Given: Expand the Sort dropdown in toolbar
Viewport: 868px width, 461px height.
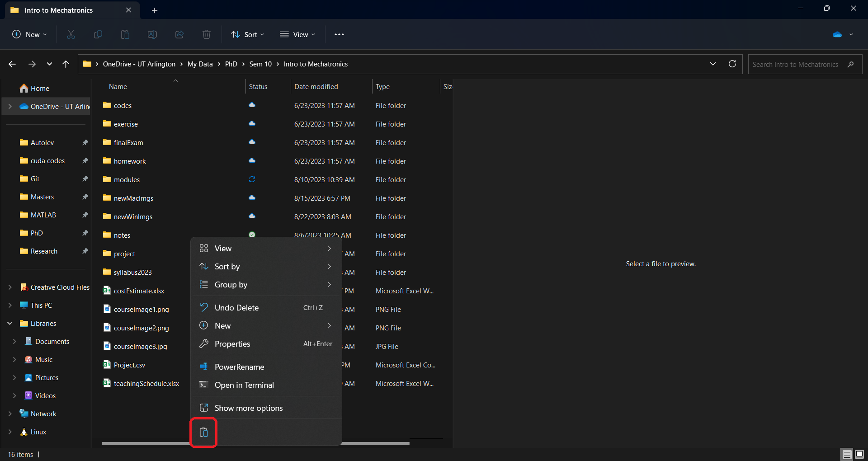Looking at the screenshot, I should pos(248,34).
